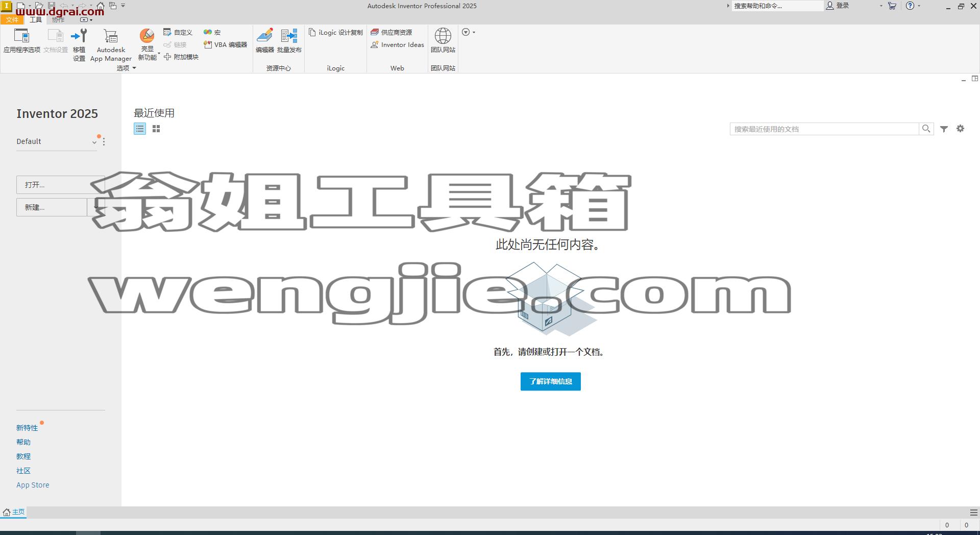This screenshot has height=535, width=980.
Task: Switch to the 协作 ribbon tab
Action: click(58, 19)
